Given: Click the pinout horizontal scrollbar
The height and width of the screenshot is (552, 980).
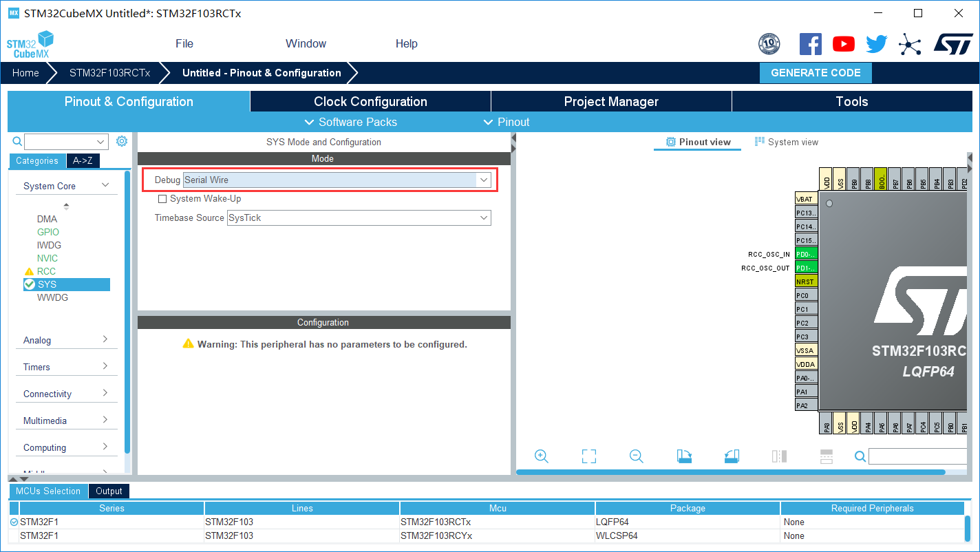Looking at the screenshot, I should [731, 472].
